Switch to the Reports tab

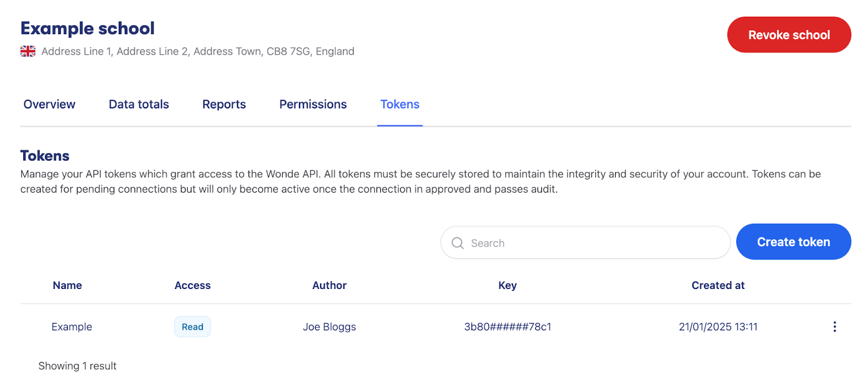(224, 104)
